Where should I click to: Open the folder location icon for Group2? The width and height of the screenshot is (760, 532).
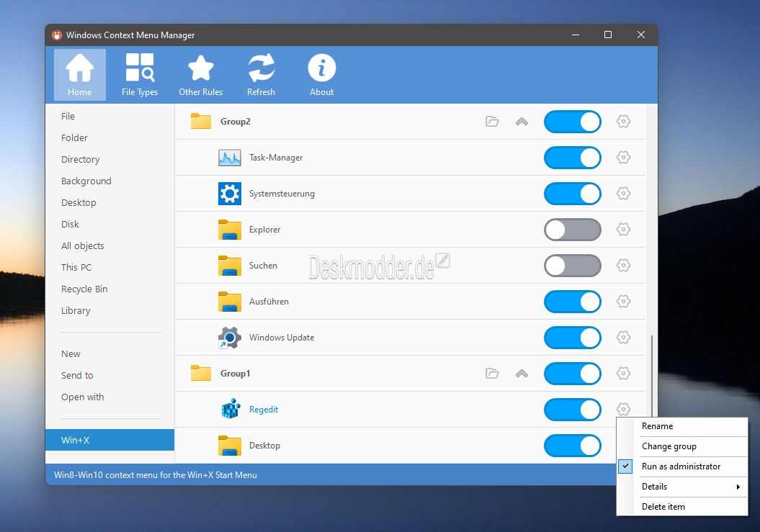click(492, 122)
